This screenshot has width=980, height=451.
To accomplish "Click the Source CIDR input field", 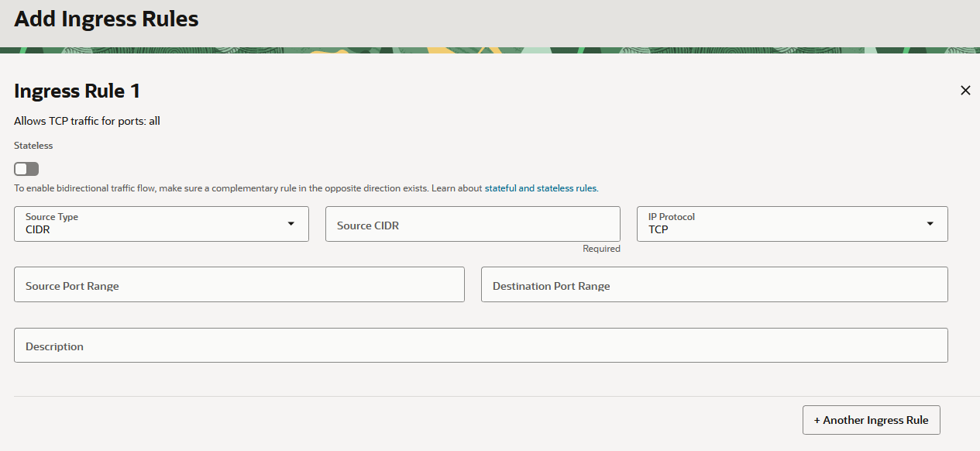I will [x=473, y=224].
